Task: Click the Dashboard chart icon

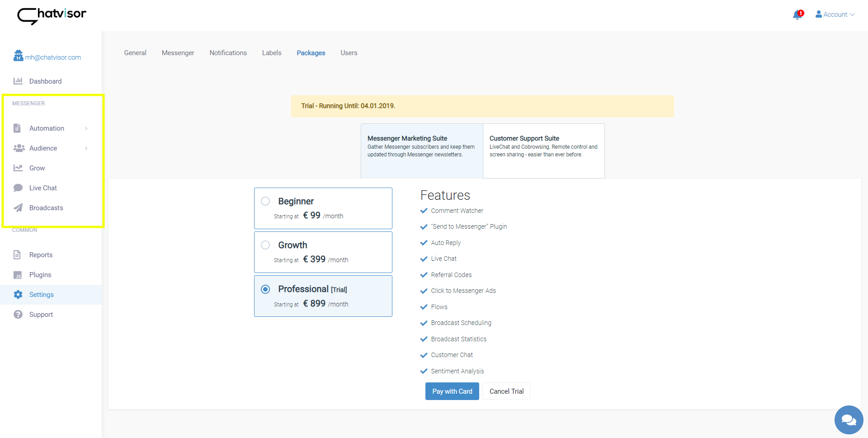Action: (18, 81)
